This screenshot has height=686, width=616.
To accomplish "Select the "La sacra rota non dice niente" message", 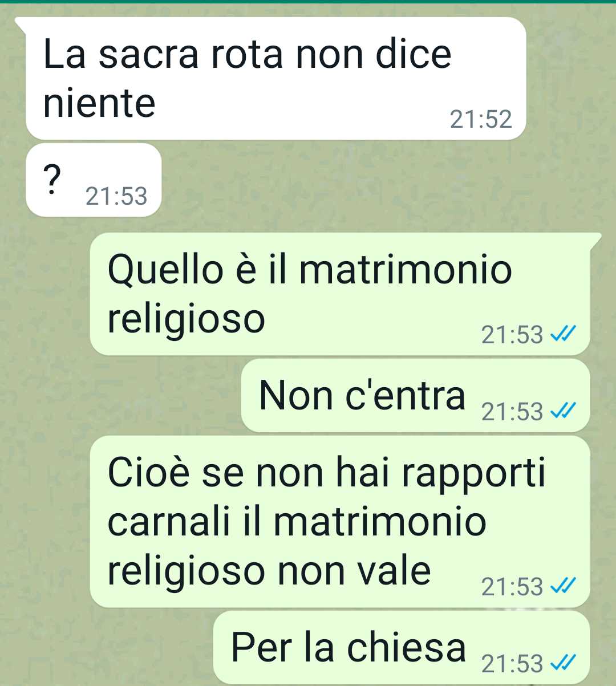I will [275, 79].
